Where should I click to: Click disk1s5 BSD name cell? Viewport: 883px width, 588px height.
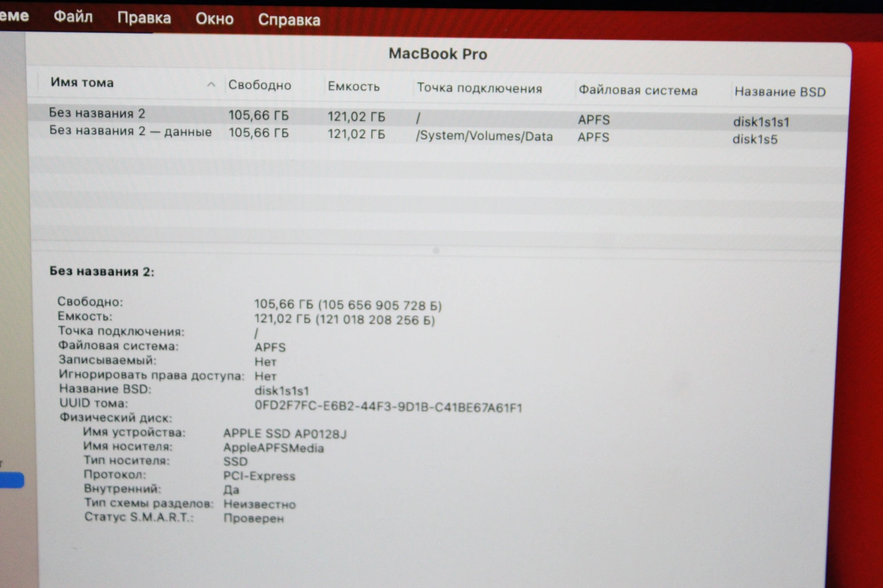click(755, 140)
